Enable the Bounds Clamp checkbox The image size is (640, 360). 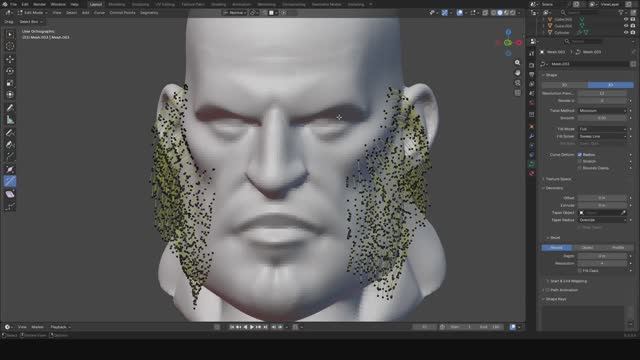[x=580, y=168]
